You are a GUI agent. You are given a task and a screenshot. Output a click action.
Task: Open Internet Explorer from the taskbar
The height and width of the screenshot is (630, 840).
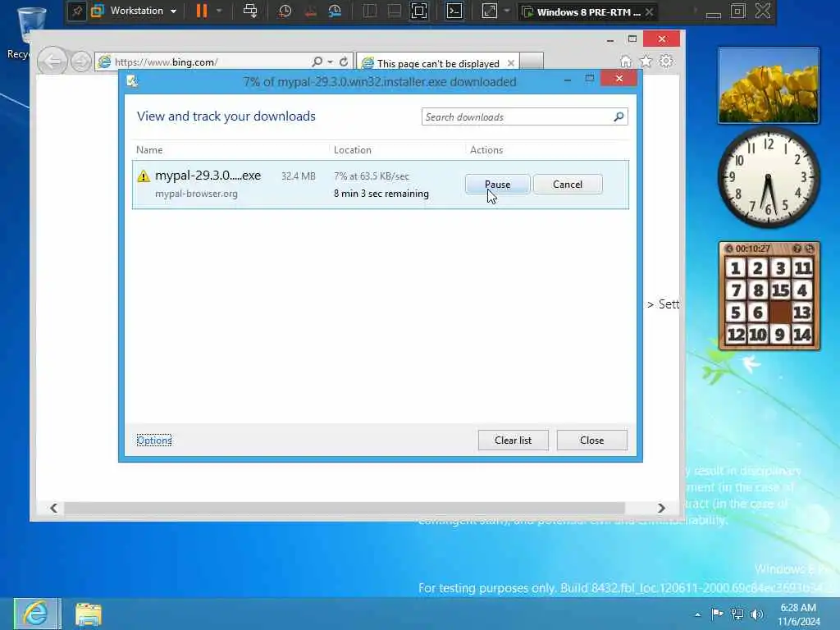(x=36, y=614)
